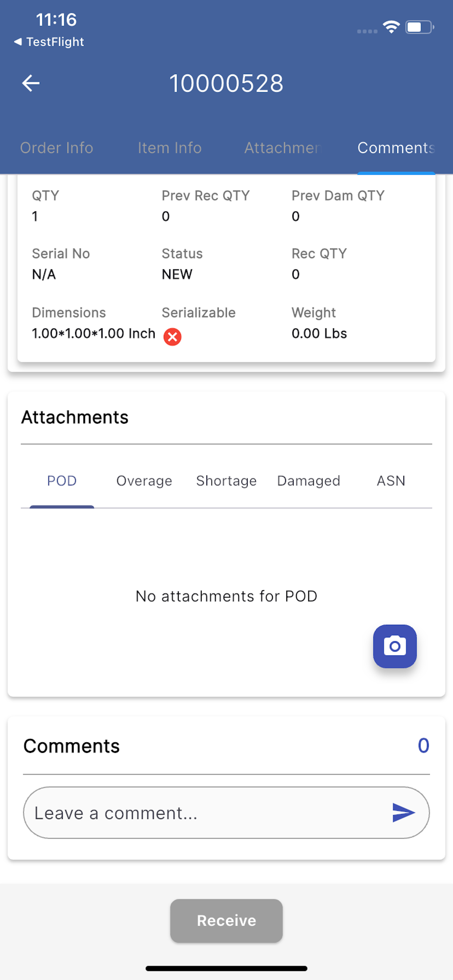The width and height of the screenshot is (453, 980).
Task: Open the Item Info tab
Action: tap(169, 148)
